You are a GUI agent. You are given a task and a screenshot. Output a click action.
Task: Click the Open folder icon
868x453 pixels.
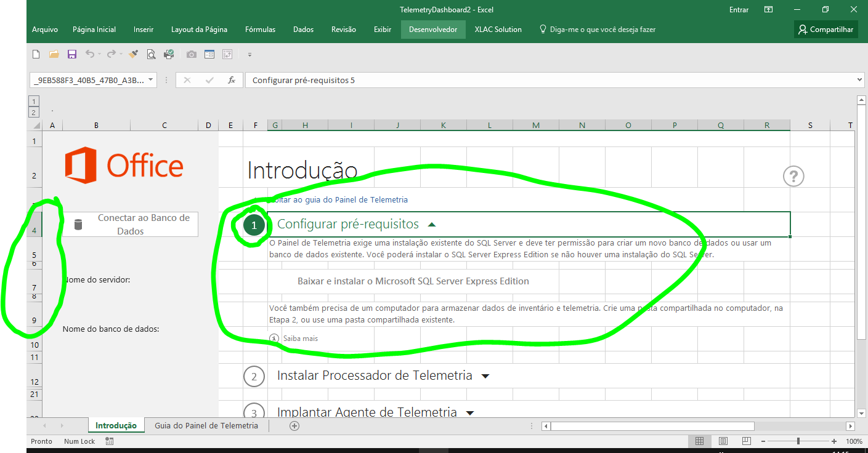pyautogui.click(x=54, y=54)
